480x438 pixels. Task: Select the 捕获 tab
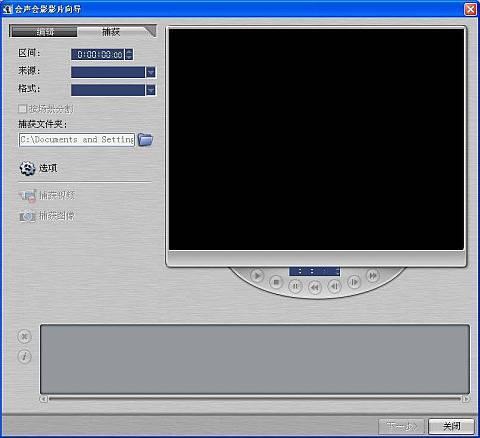[x=111, y=32]
